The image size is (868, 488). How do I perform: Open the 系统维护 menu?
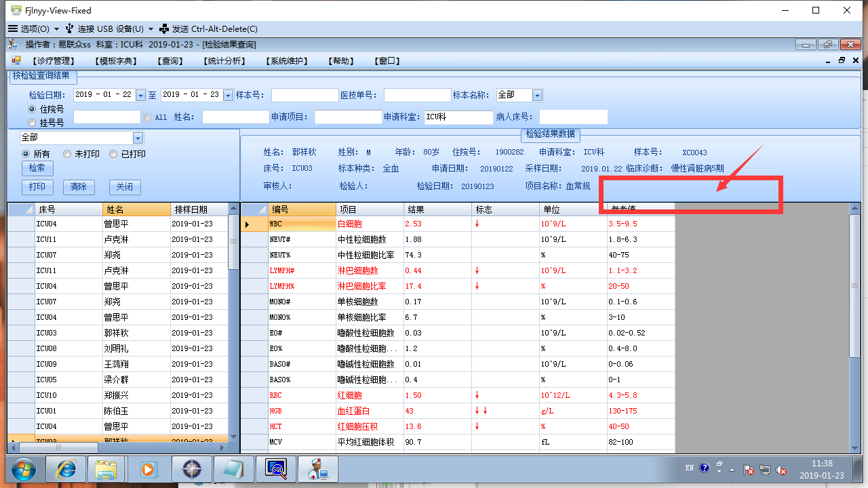click(x=288, y=61)
